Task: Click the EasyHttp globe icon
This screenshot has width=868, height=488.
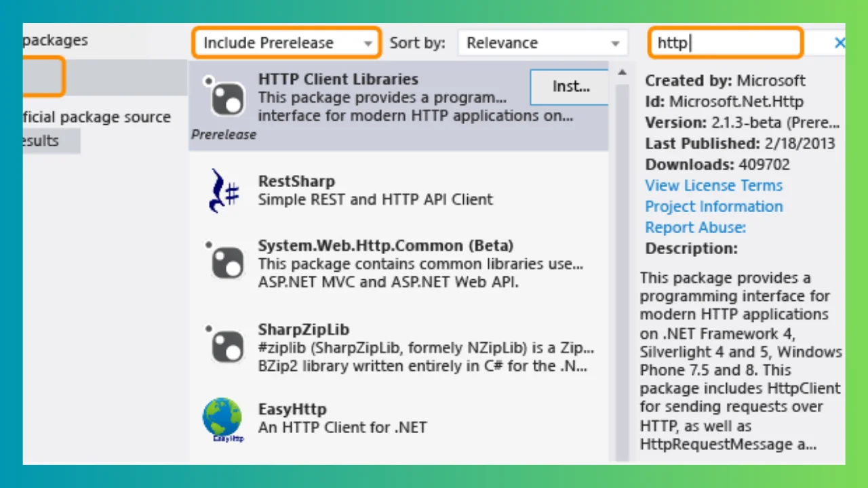Action: 222,421
